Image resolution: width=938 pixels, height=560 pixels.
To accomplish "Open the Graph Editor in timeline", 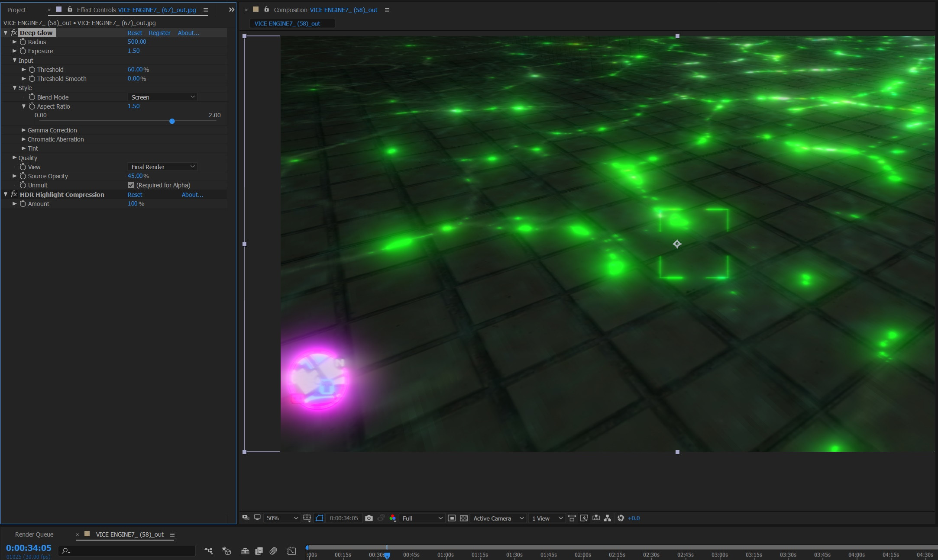I will tap(291, 551).
